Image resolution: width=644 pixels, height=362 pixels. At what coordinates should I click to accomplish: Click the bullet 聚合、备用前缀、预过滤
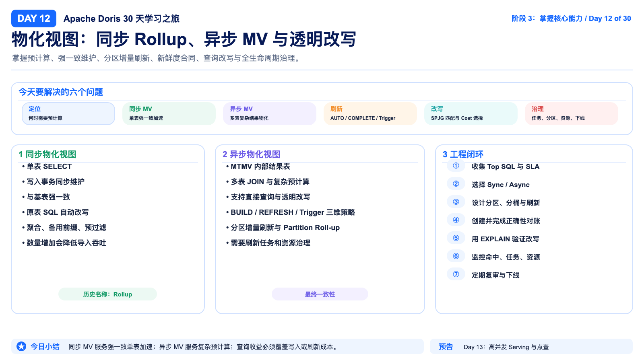64,228
